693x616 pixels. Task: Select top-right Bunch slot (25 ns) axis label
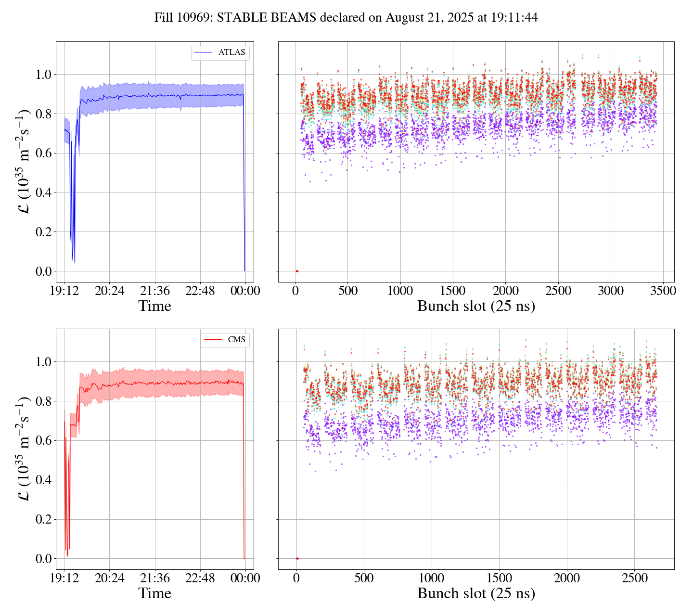[476, 306]
